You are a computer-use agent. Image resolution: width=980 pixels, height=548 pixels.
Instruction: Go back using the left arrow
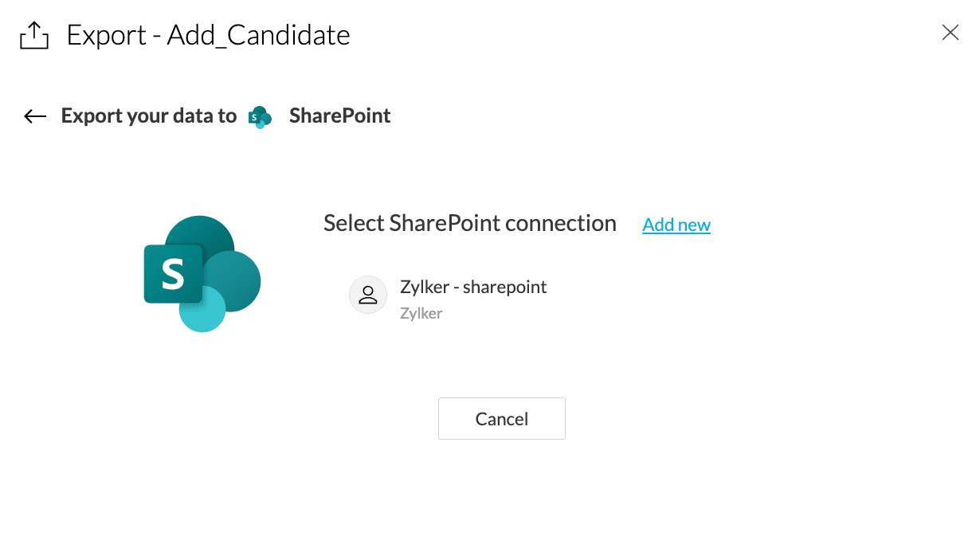35,116
